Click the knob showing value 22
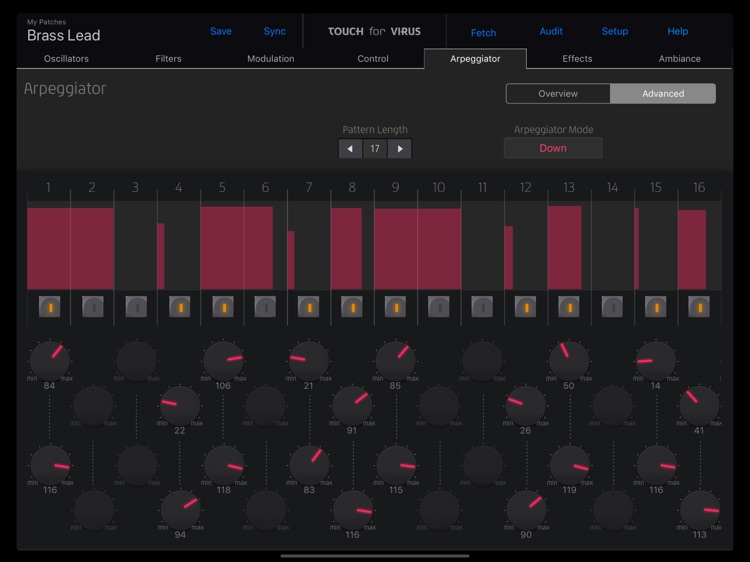750x562 pixels. click(x=180, y=406)
